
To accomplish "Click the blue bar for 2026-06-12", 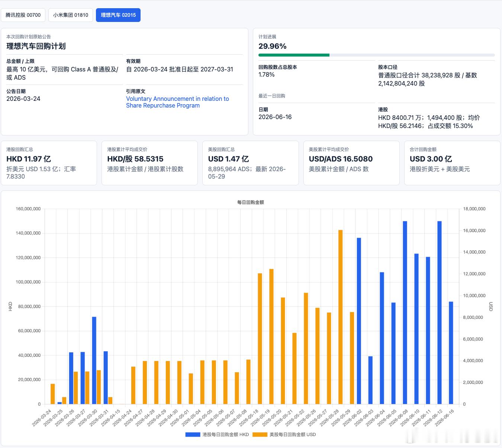I will coord(440,313).
